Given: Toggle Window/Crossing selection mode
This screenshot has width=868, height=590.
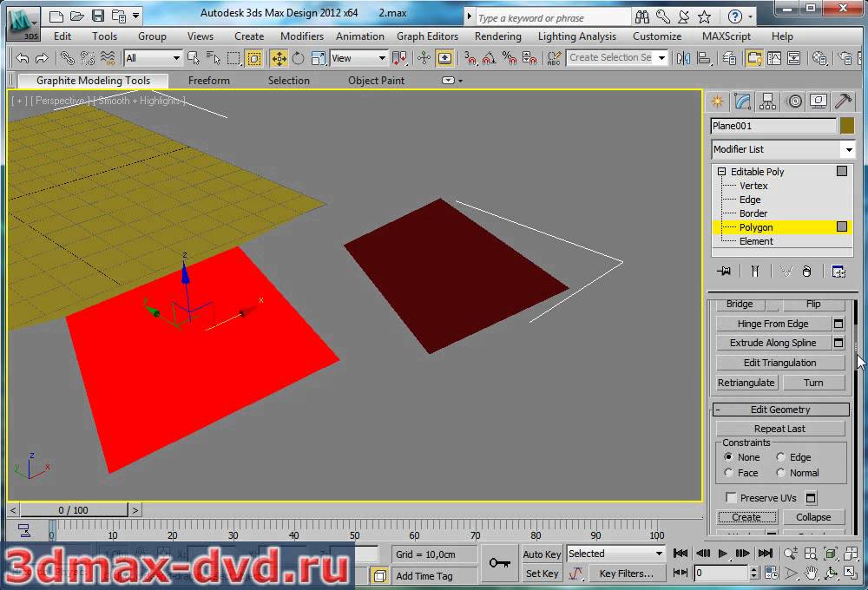Looking at the screenshot, I should click(x=254, y=57).
